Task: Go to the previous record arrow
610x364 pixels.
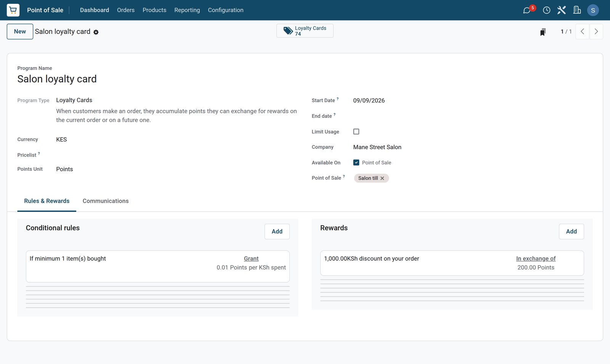Action: (x=582, y=32)
